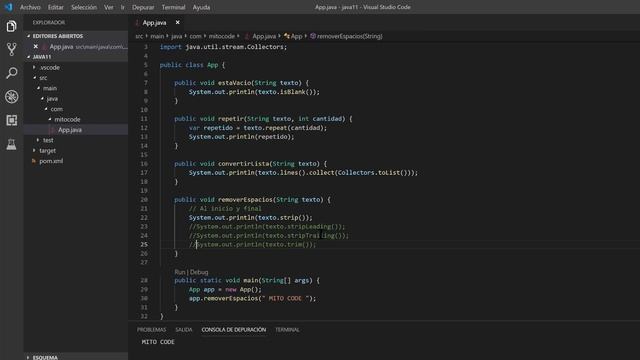
Task: Open the Editar menu
Action: pos(56,7)
